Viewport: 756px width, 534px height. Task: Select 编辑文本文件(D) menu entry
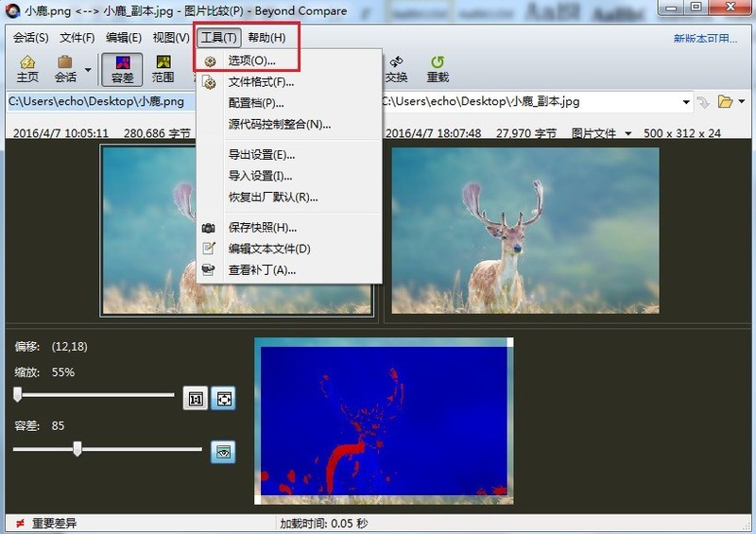point(289,249)
